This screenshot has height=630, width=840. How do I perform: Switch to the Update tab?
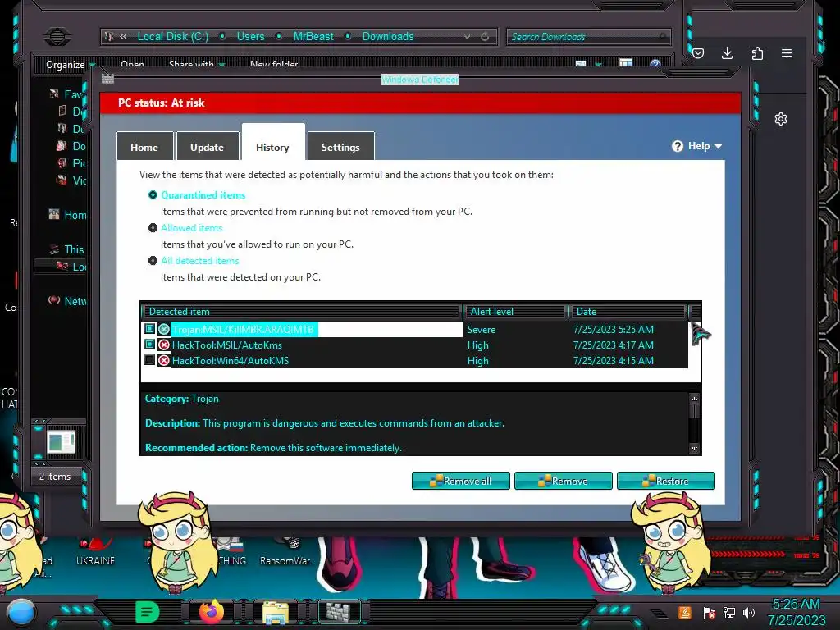tap(208, 147)
